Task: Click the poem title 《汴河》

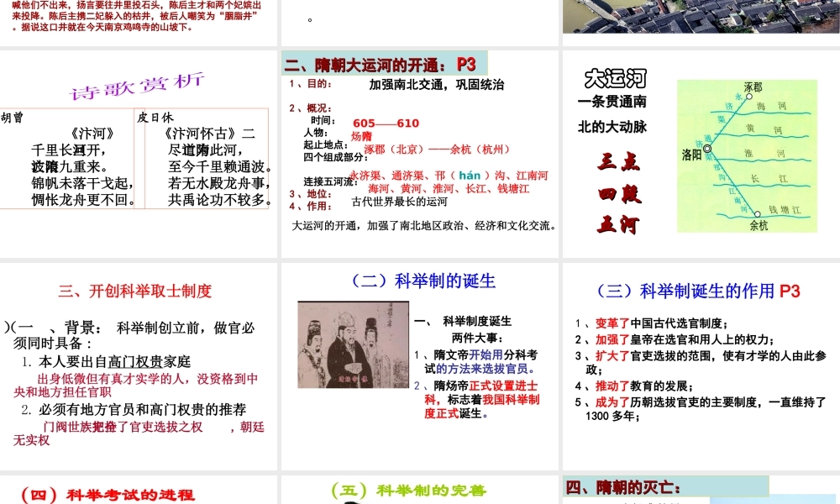Action: (92, 134)
